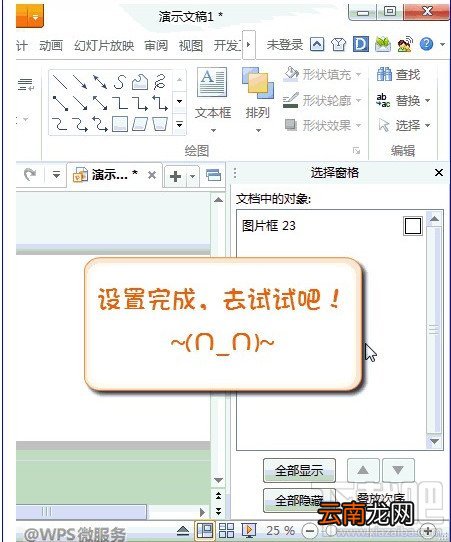Click the Find (查找) binoculars icon
This screenshot has height=542, width=451.
pyautogui.click(x=384, y=74)
